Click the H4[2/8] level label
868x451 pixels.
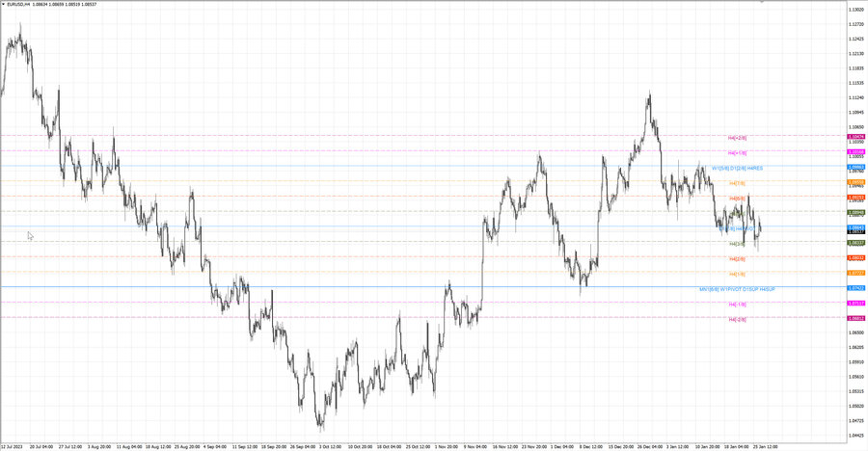(738, 259)
